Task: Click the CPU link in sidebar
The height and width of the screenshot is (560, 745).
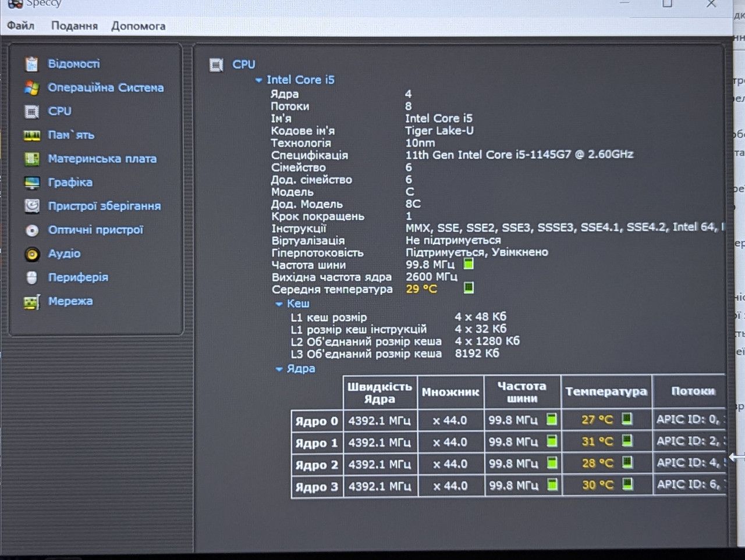Action: tap(59, 111)
